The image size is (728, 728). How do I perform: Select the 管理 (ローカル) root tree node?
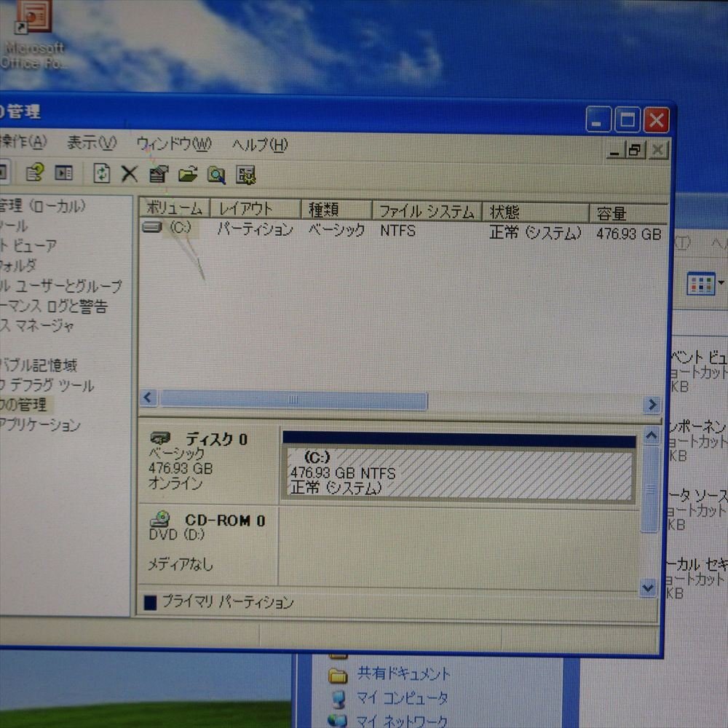pos(43,205)
